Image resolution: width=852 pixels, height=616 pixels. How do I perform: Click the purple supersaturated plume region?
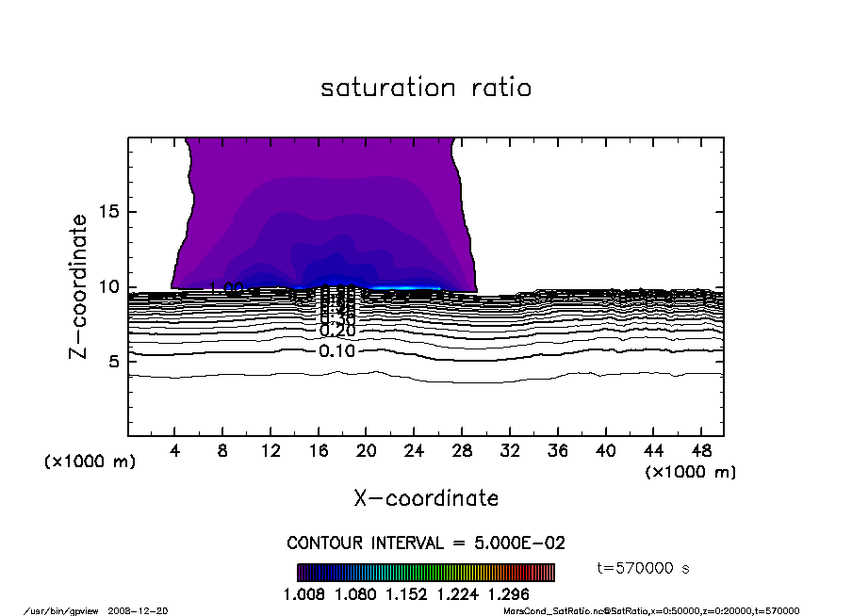coord(320,188)
